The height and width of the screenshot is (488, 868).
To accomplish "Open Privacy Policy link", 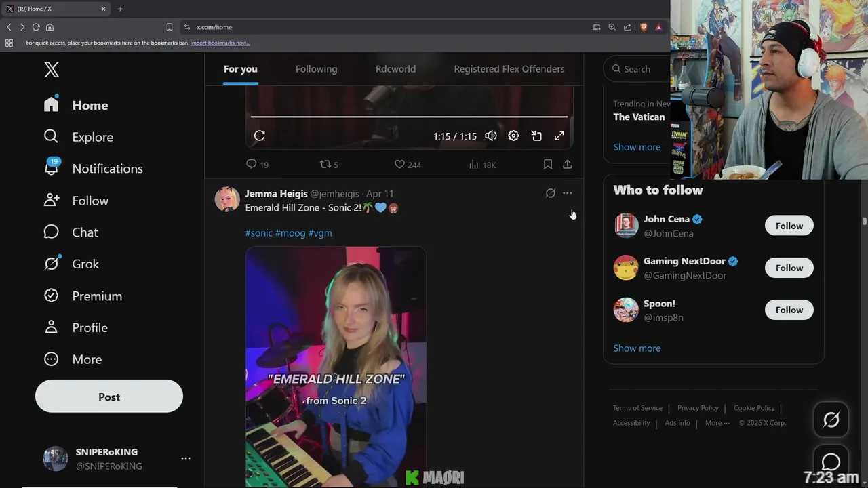I will [698, 408].
